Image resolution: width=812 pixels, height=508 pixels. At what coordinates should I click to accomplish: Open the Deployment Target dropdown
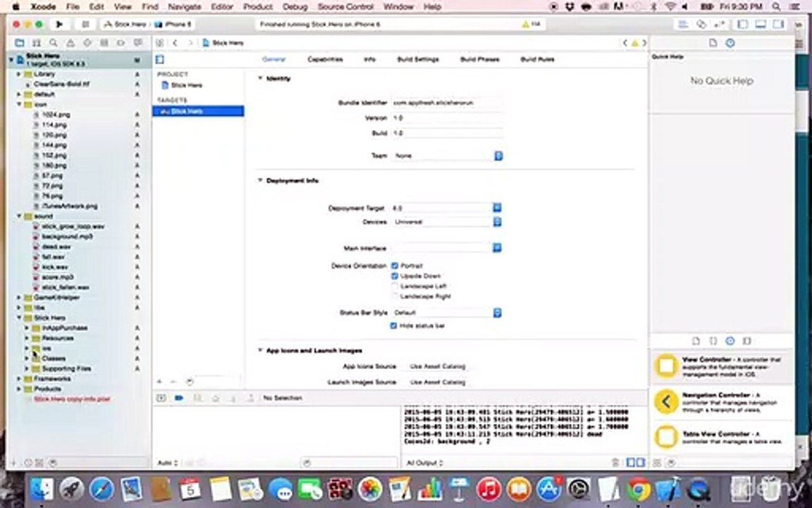pyautogui.click(x=446, y=208)
